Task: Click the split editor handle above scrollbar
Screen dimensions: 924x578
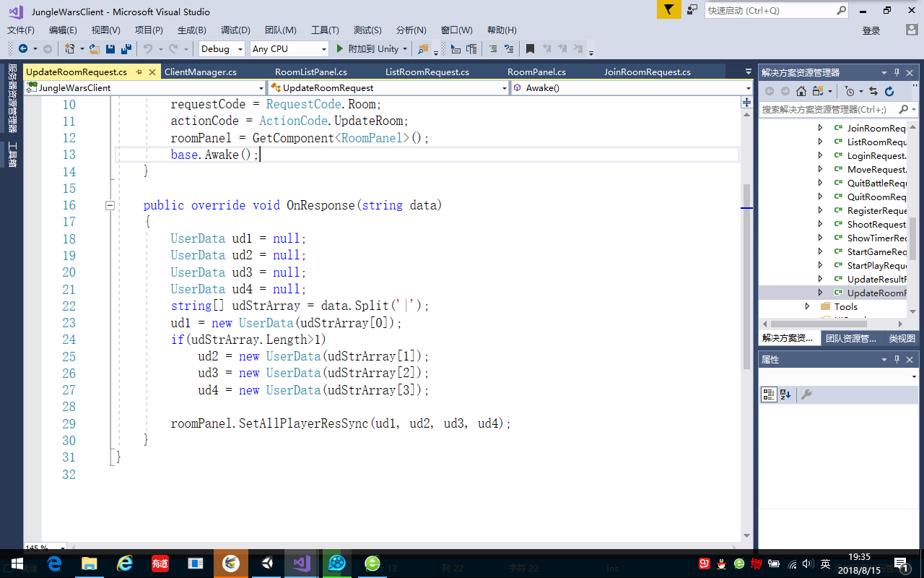Action: pyautogui.click(x=746, y=103)
